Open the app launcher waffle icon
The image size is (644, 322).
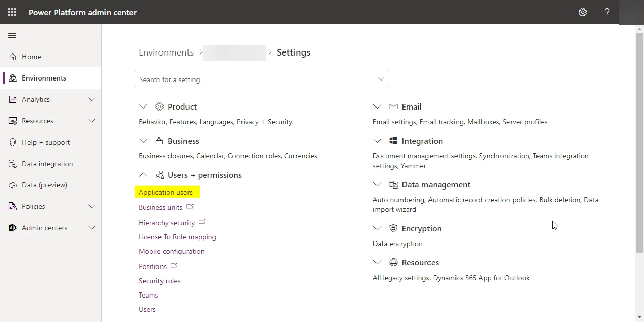(12, 12)
